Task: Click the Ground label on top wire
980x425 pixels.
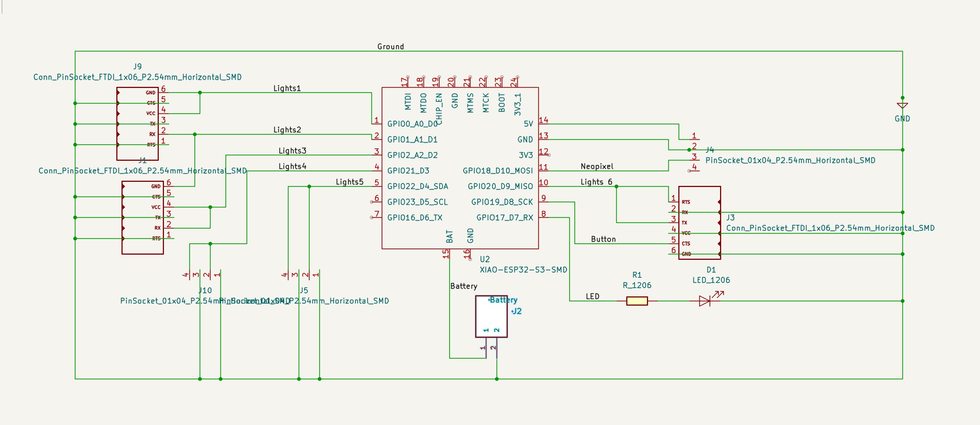Action: click(390, 47)
